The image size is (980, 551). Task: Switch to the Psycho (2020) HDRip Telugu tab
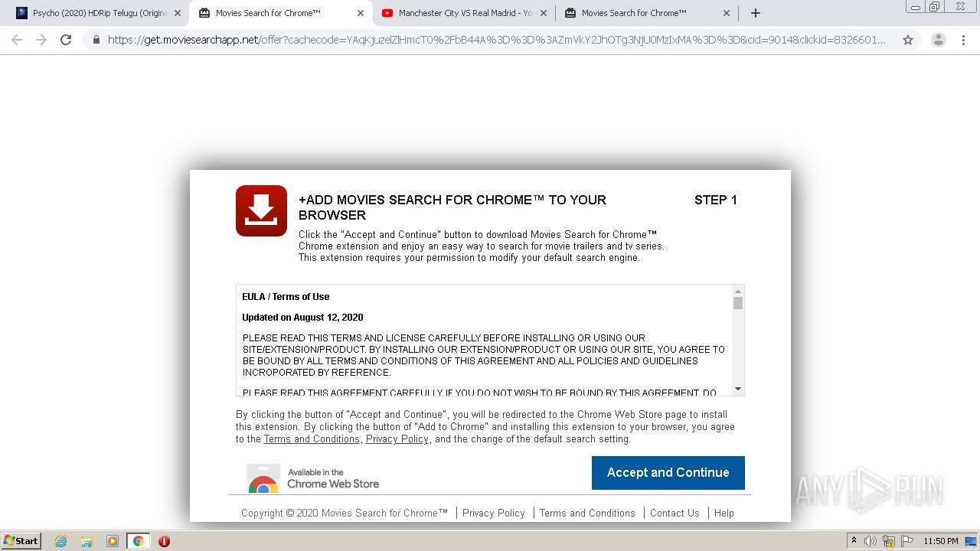click(99, 13)
